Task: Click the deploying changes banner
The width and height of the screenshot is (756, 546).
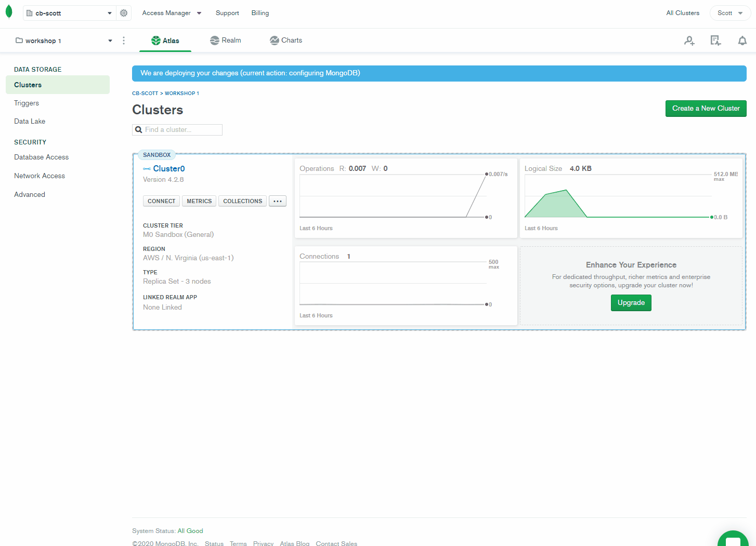Action: (439, 73)
